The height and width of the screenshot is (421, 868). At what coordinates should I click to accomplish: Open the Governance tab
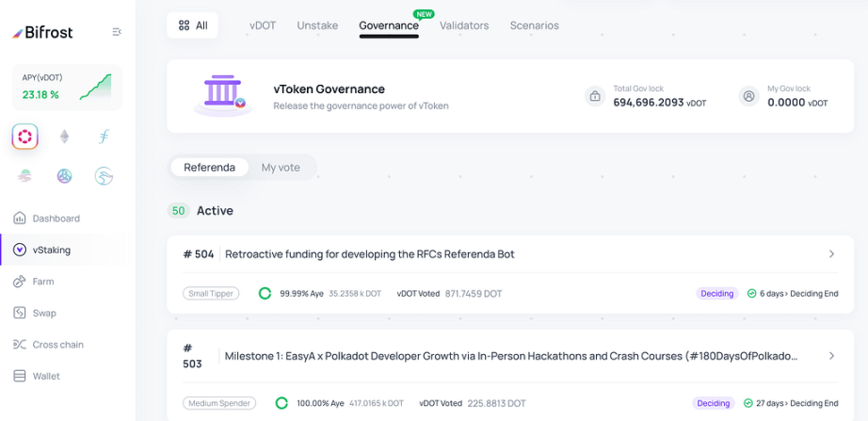389,25
